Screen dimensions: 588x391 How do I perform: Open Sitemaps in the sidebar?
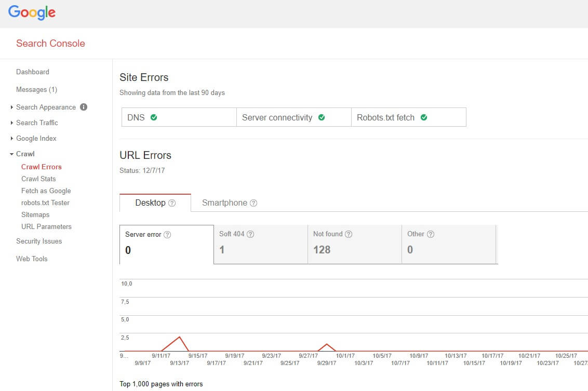(x=35, y=215)
